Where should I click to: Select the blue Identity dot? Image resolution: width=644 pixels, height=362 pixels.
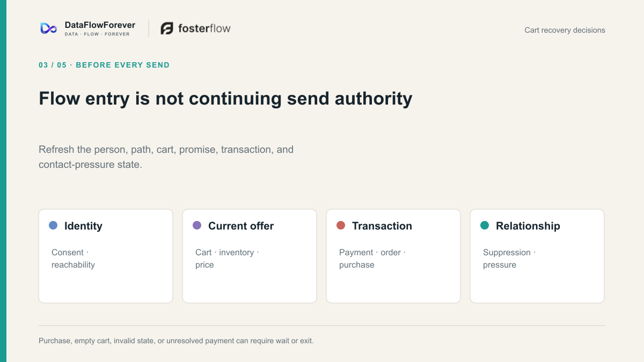click(53, 225)
